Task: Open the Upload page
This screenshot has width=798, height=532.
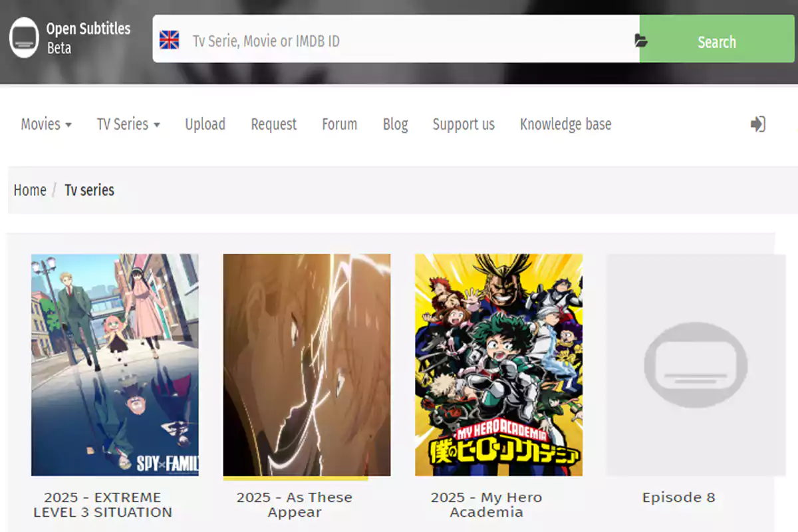Action: 205,124
